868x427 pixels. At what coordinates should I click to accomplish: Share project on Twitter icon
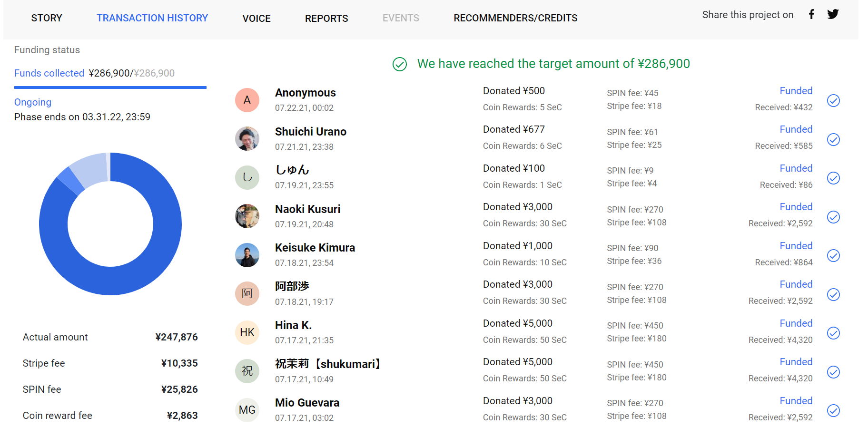pyautogui.click(x=833, y=14)
